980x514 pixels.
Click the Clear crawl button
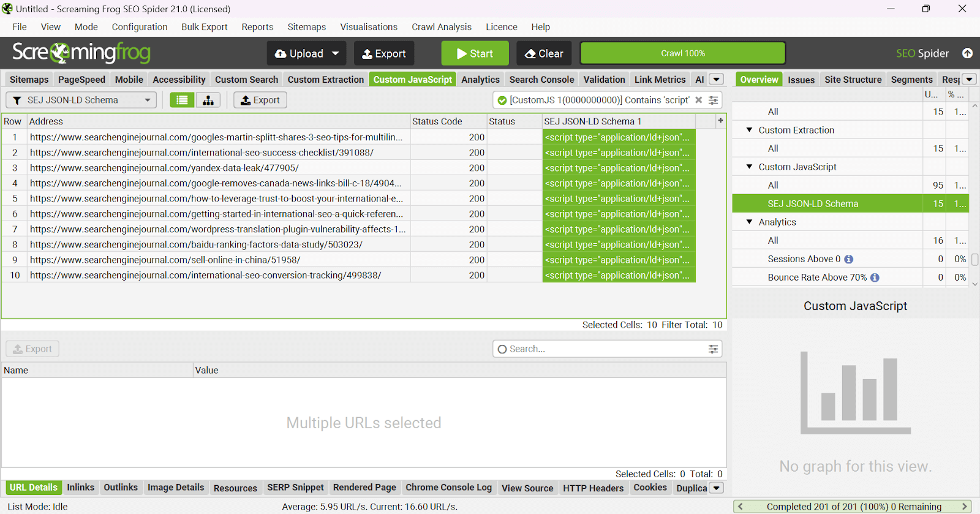(x=544, y=53)
